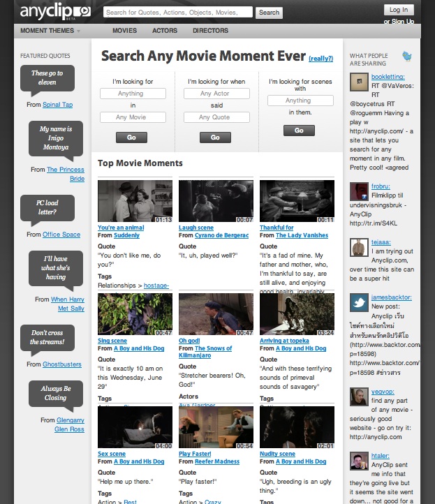The width and height of the screenshot is (435, 504).
Task: Open bookletting's username link
Action: click(388, 77)
